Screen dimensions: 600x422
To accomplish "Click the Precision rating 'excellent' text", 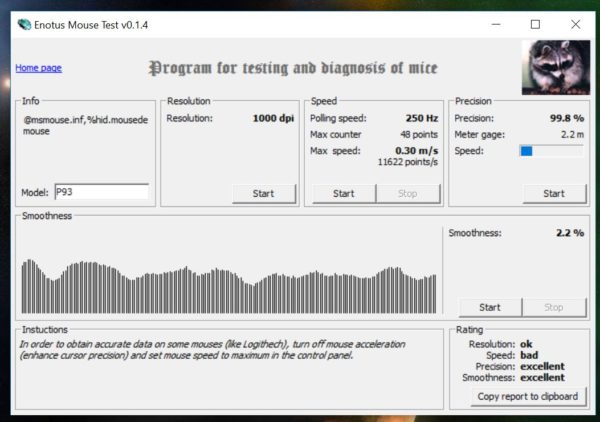I will 543,367.
